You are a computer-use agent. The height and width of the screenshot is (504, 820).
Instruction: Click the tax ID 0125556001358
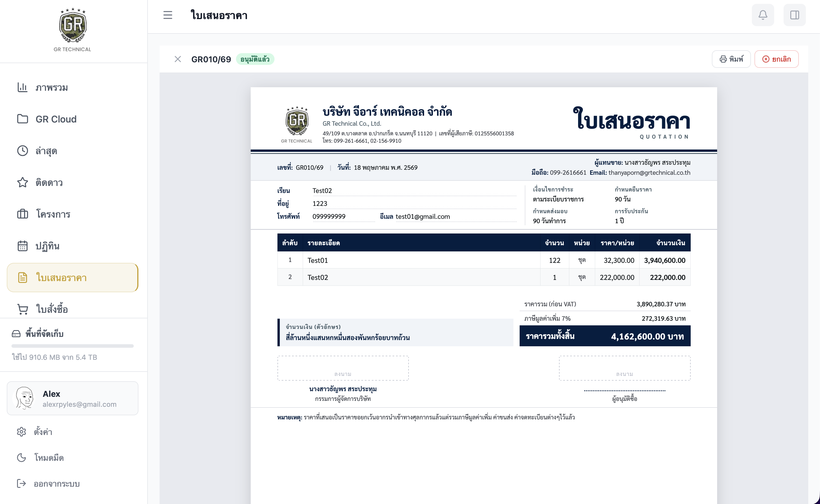click(x=494, y=133)
